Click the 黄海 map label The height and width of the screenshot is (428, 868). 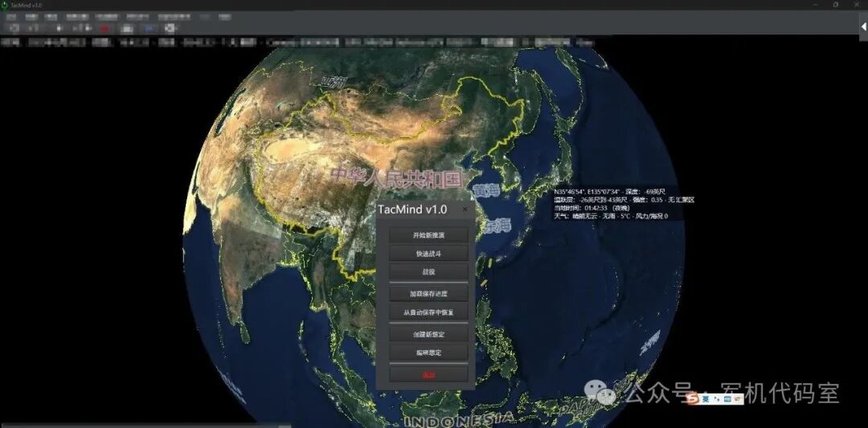[x=486, y=191]
